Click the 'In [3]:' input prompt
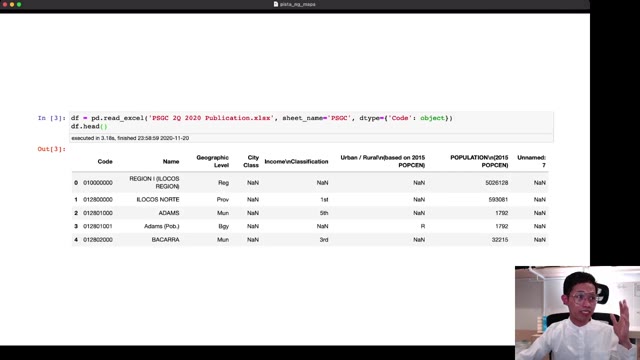This screenshot has width=640, height=360. point(51,118)
